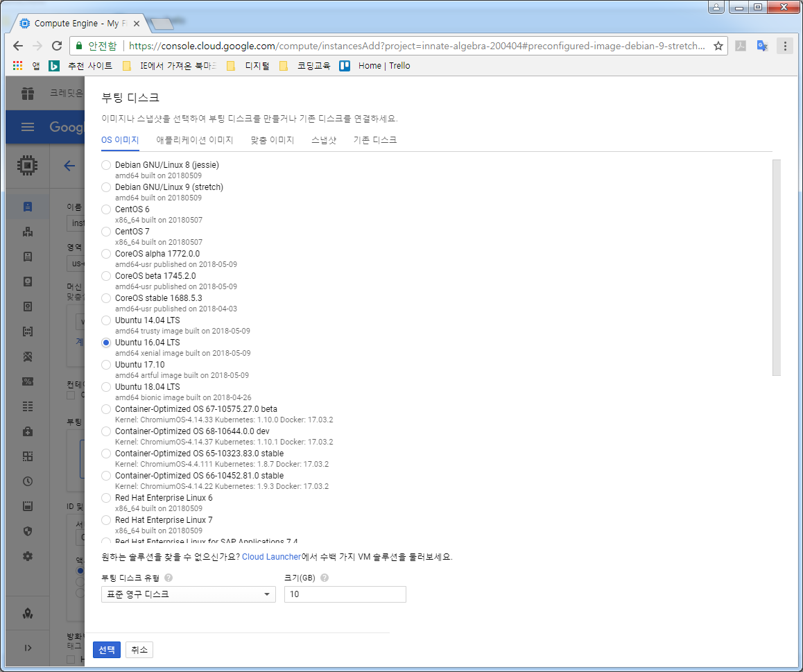This screenshot has width=803, height=672.
Task: Click the blue 선택 button
Action: coord(107,650)
